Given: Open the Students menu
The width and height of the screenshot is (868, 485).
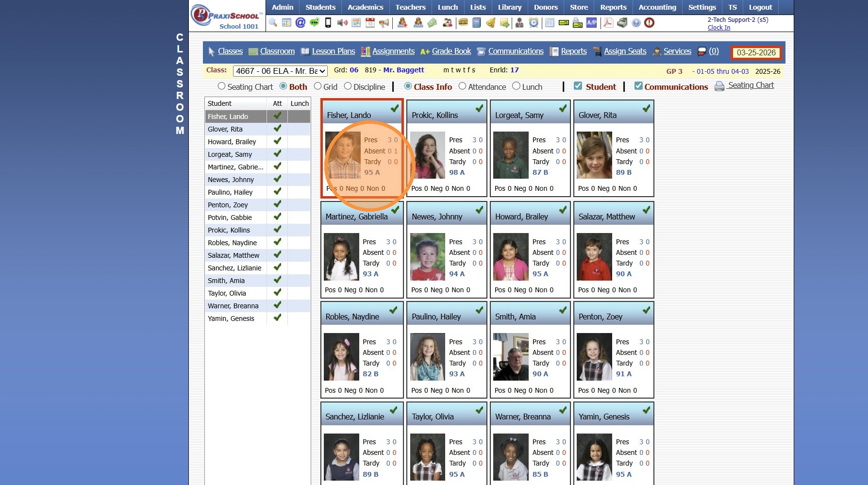Looking at the screenshot, I should point(320,7).
